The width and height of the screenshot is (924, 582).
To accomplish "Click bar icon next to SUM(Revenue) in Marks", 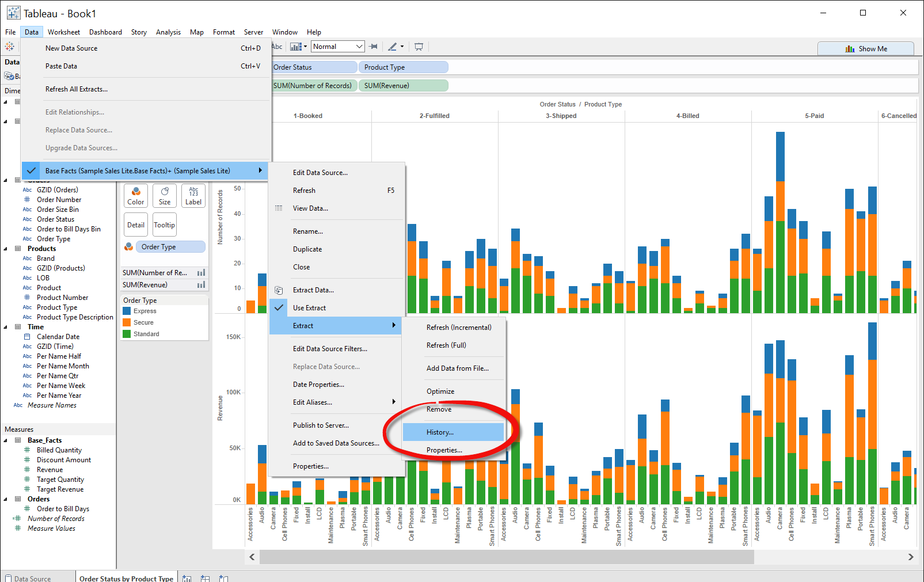I will tap(201, 285).
